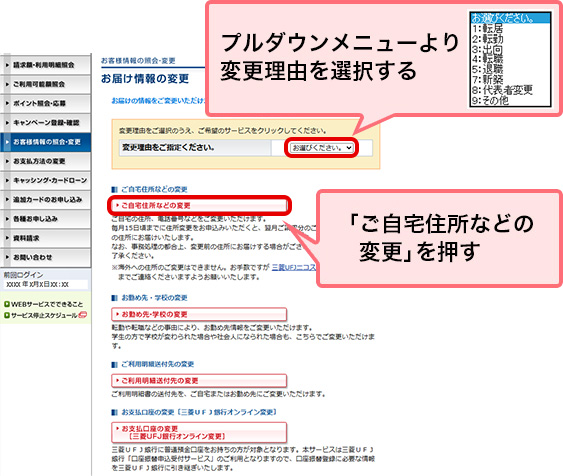Click the green icon beside WEBサービスでできること
The image size is (563, 476).
(6, 304)
